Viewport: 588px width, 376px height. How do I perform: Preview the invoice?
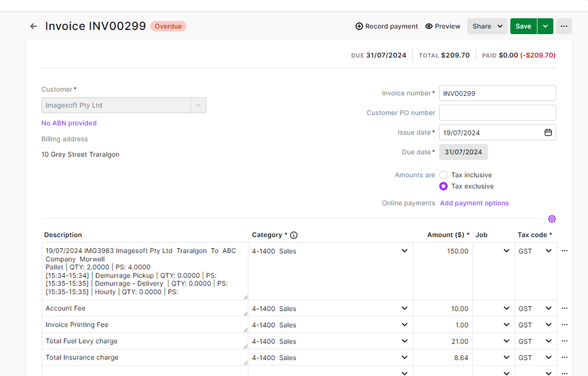[443, 26]
